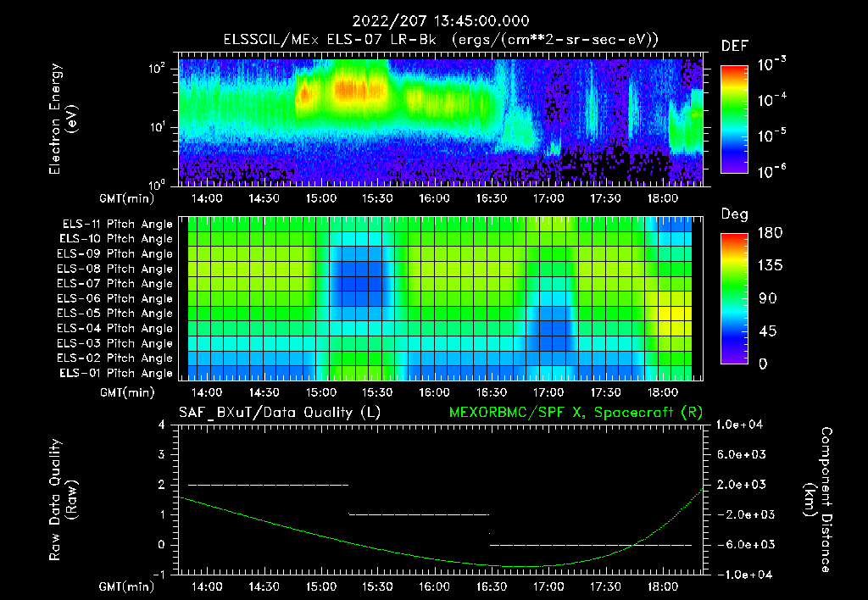The height and width of the screenshot is (600, 868).
Task: Click the DEF label above the color scale
Action: pyautogui.click(x=735, y=47)
